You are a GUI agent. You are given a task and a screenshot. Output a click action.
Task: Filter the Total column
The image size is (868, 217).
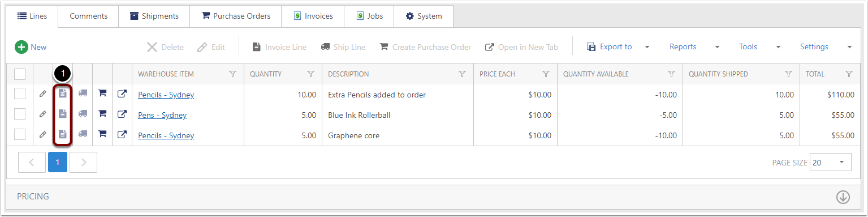[x=848, y=74]
